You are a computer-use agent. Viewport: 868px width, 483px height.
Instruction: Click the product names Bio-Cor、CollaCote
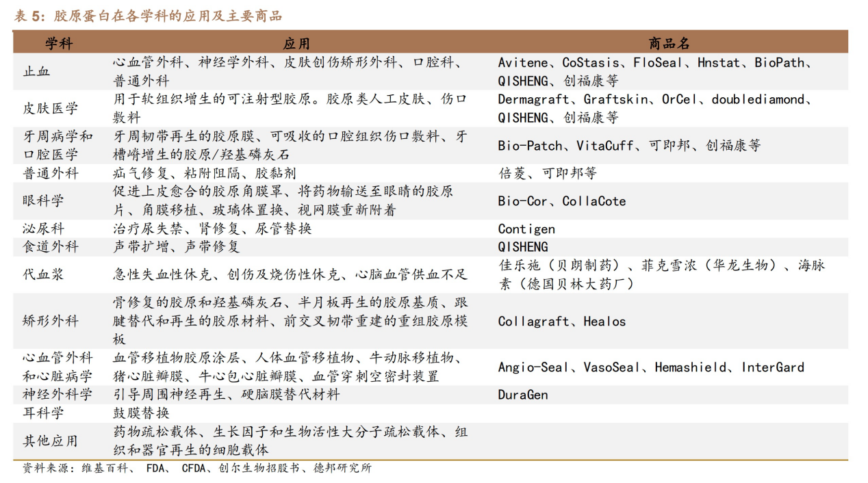(562, 200)
